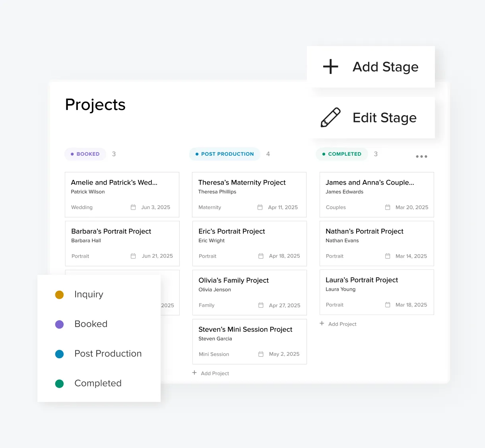485x448 pixels.
Task: Open Olivia's Family Project card
Action: click(x=249, y=292)
